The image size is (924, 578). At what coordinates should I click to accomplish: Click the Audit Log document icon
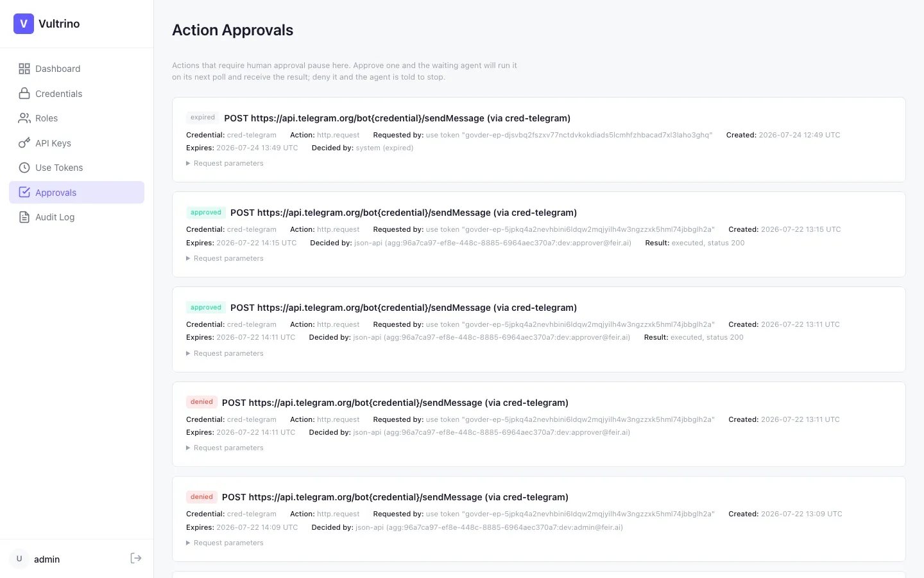tap(24, 217)
